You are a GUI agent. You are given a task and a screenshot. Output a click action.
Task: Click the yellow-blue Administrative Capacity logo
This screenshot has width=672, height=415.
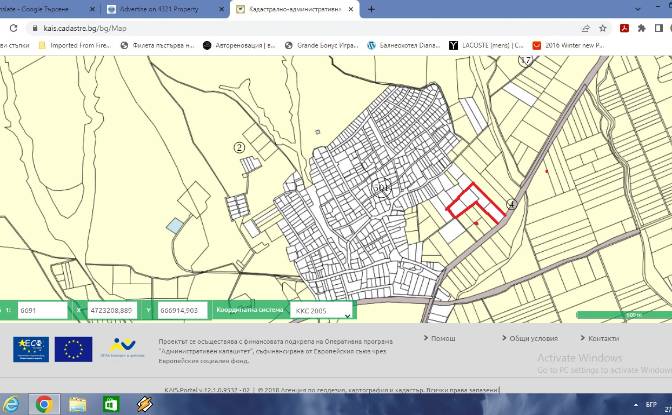pos(122,347)
